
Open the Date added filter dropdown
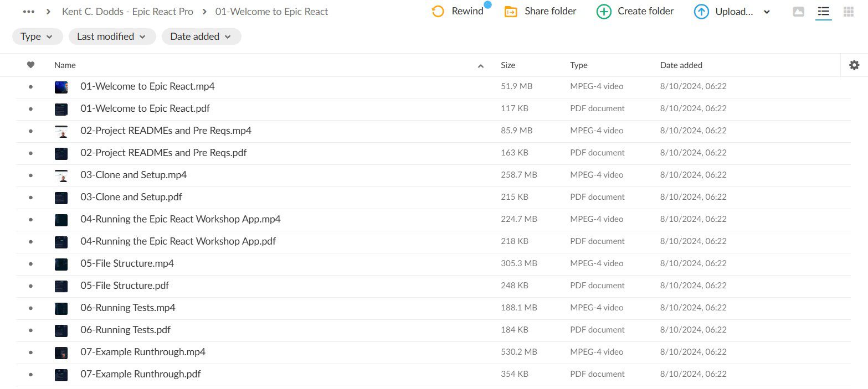coord(202,37)
